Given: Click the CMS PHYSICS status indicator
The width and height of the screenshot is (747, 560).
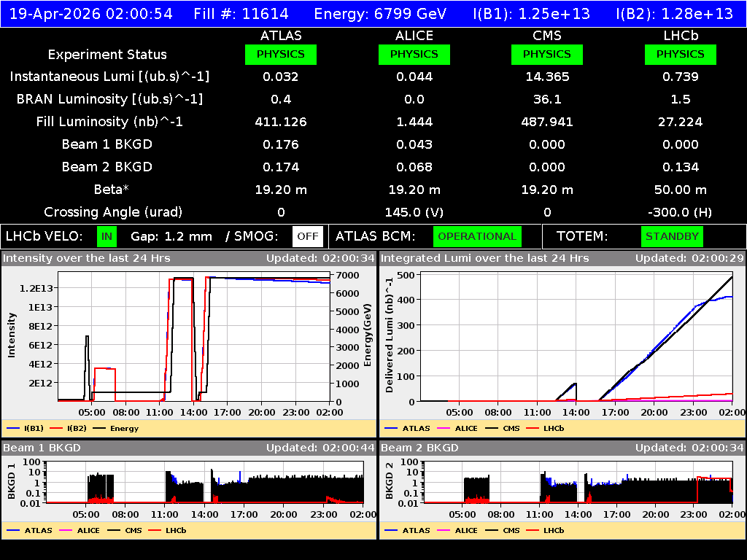Looking at the screenshot, I should tap(547, 54).
